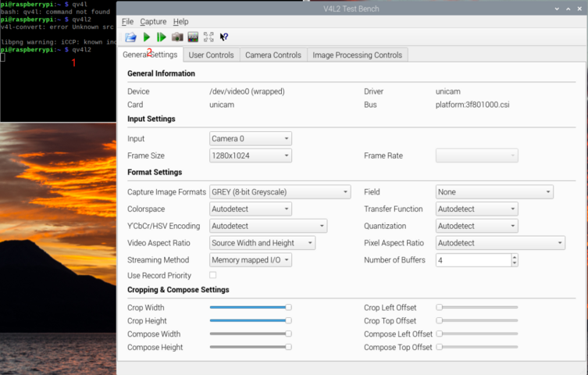The image size is (588, 375).
Task: Start capturing with the green play icon
Action: 146,37
